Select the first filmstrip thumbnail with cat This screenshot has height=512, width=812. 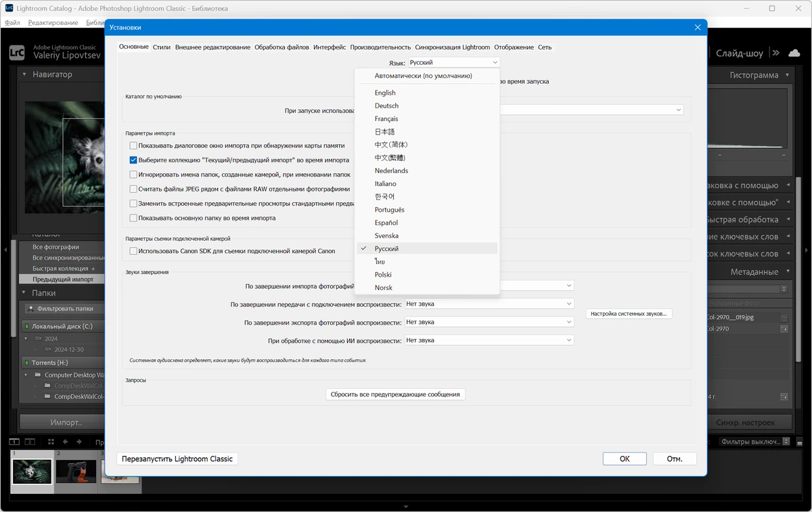click(x=32, y=471)
